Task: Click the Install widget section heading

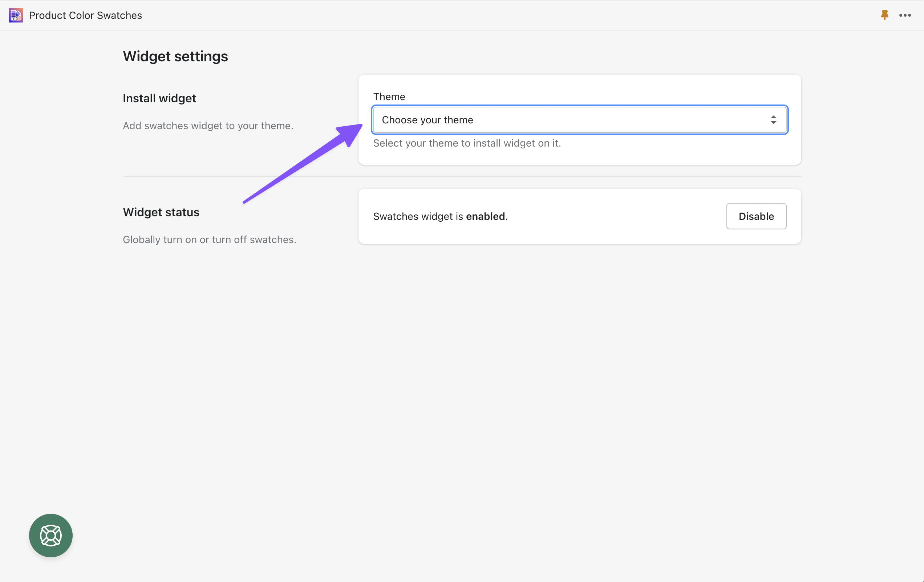Action: tap(159, 99)
